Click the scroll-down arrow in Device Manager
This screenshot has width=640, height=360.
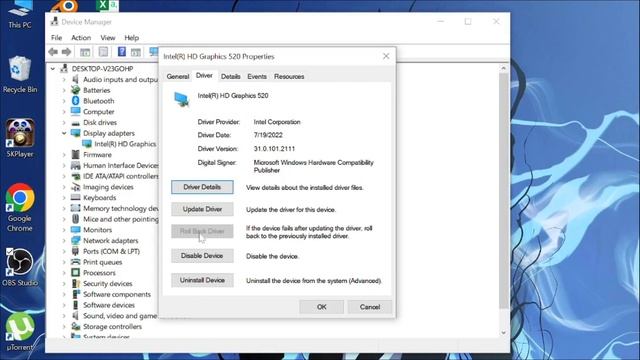tap(503, 333)
